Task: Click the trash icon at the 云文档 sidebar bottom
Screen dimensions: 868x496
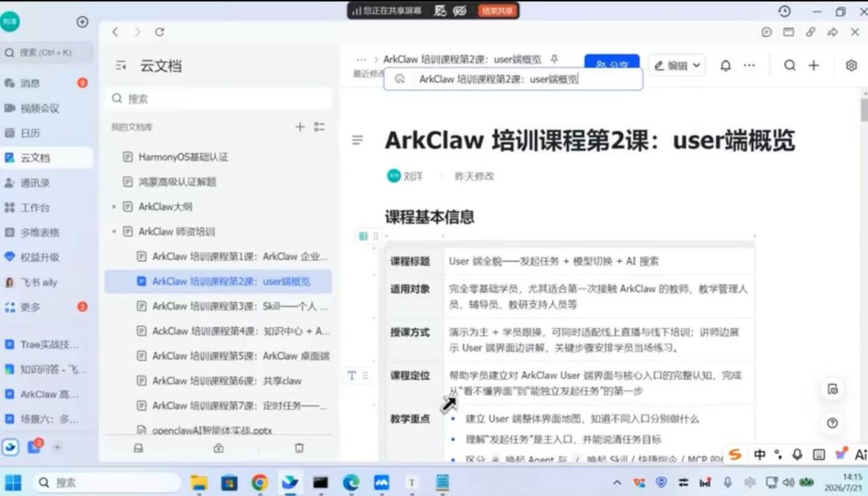Action: [299, 448]
